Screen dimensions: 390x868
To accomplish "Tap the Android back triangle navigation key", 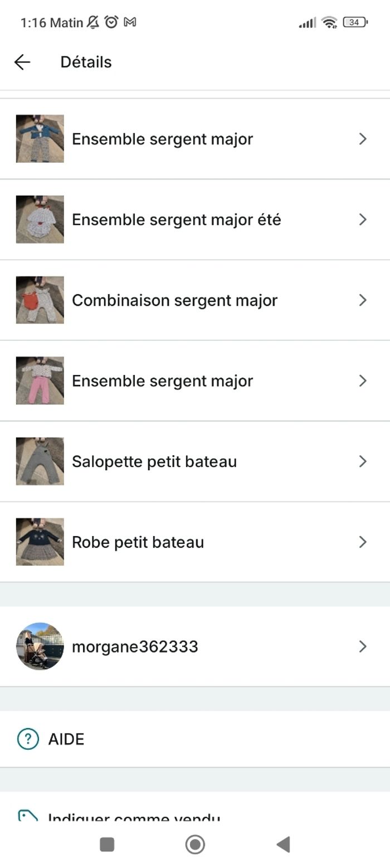I will coord(284,845).
